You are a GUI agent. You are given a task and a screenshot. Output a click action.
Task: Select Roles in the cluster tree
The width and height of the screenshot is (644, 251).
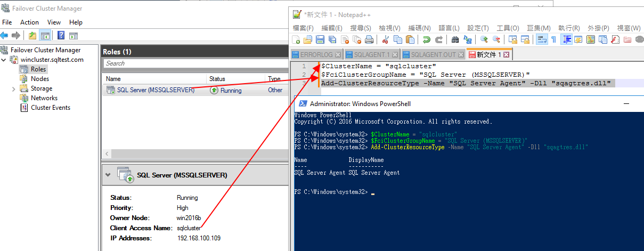point(38,69)
